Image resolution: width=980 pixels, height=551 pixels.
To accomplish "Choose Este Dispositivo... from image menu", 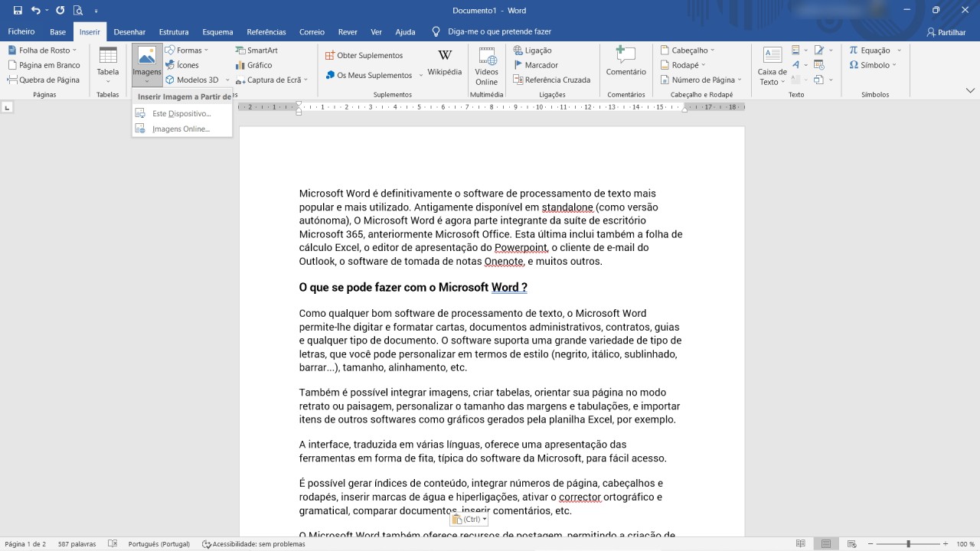I will tap(181, 113).
